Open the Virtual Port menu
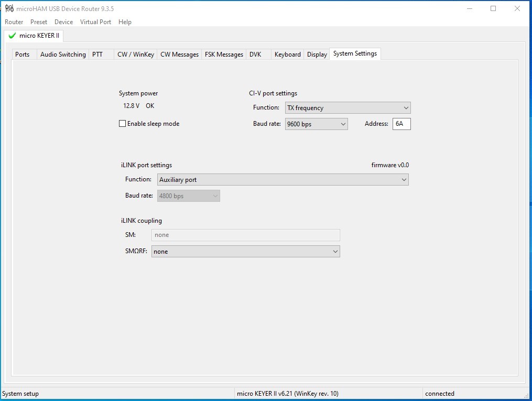The image size is (532, 401). click(x=96, y=22)
